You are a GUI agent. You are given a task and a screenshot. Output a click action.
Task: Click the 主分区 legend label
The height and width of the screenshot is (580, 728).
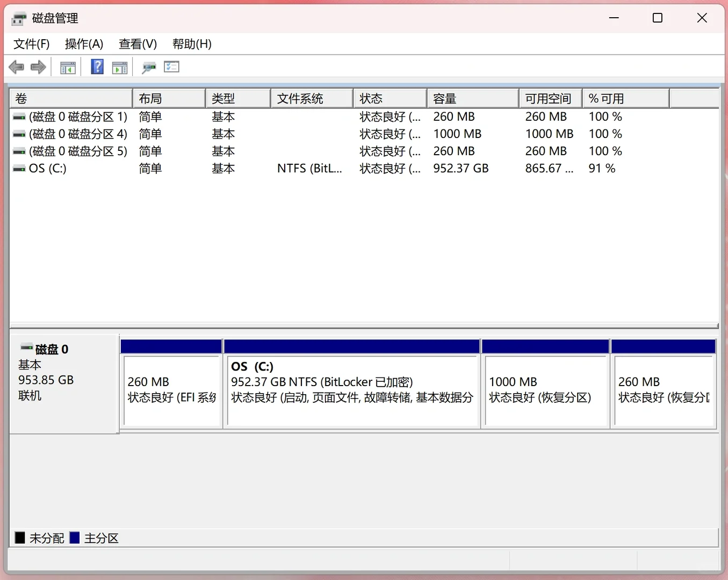click(x=102, y=538)
